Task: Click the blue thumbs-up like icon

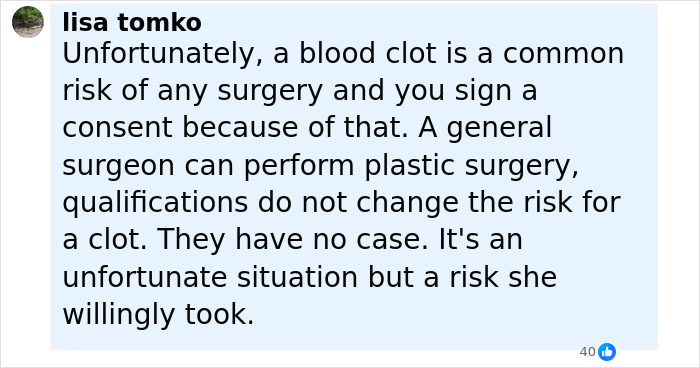Action: [607, 352]
